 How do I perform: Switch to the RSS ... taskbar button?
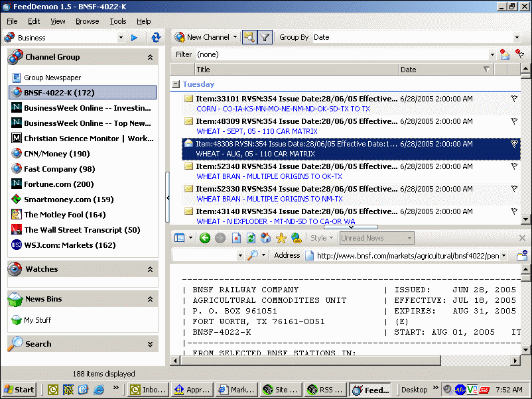325,390
